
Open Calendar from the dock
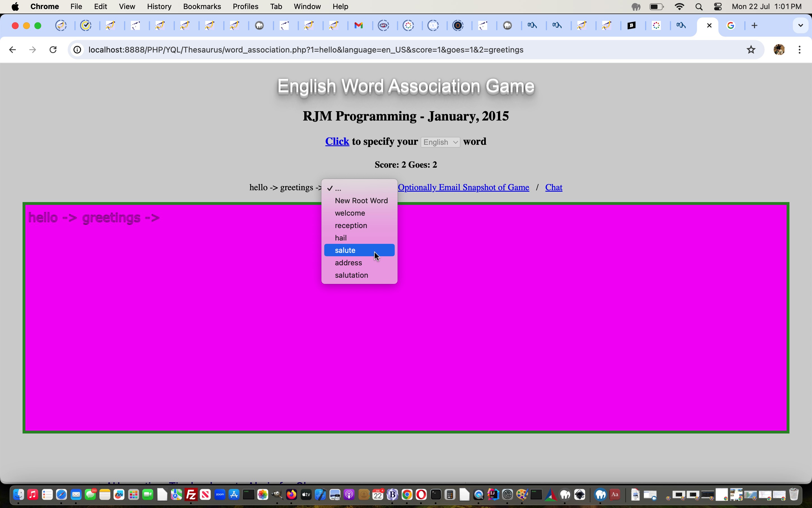(x=378, y=494)
